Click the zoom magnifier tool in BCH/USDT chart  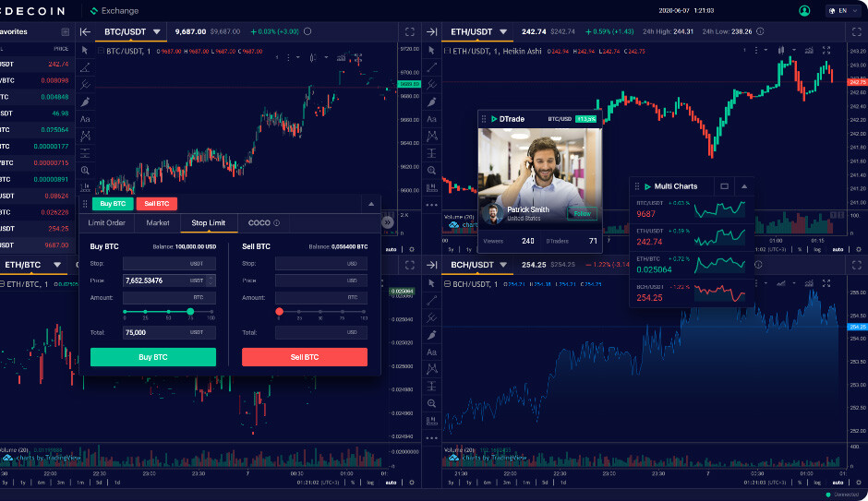point(432,404)
